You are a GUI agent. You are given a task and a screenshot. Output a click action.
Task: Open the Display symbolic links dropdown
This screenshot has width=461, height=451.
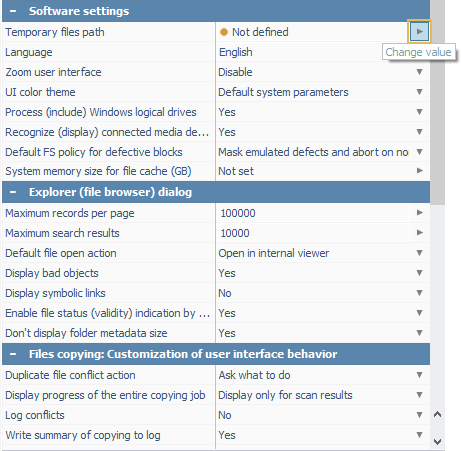click(x=420, y=293)
